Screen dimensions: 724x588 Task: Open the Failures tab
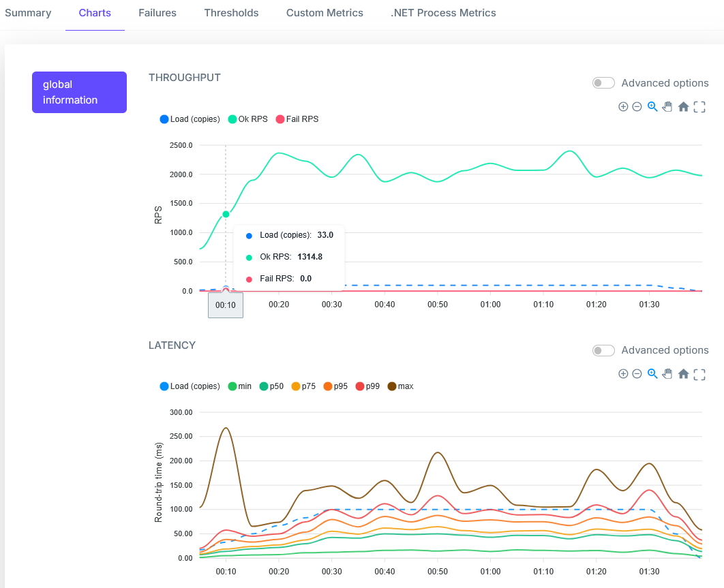pyautogui.click(x=157, y=13)
